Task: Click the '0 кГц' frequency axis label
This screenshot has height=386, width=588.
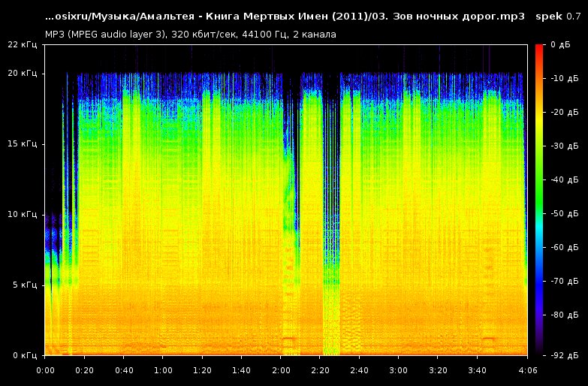Action: tap(25, 355)
